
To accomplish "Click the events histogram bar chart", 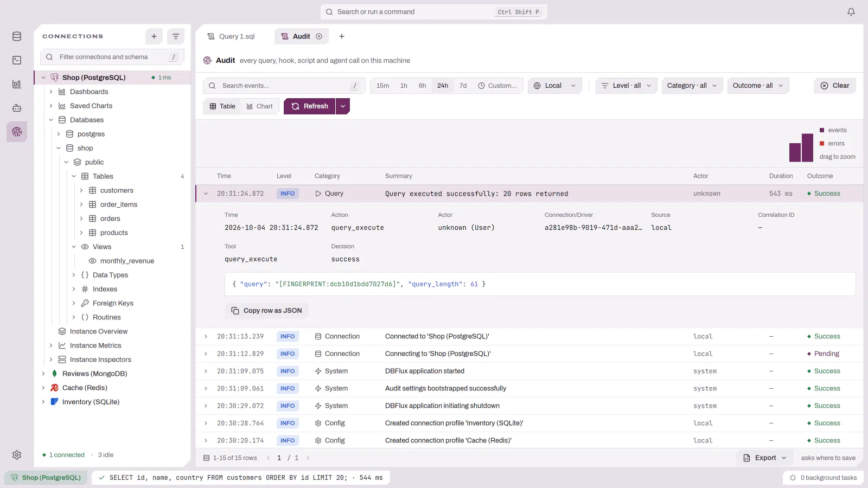I will click(801, 147).
